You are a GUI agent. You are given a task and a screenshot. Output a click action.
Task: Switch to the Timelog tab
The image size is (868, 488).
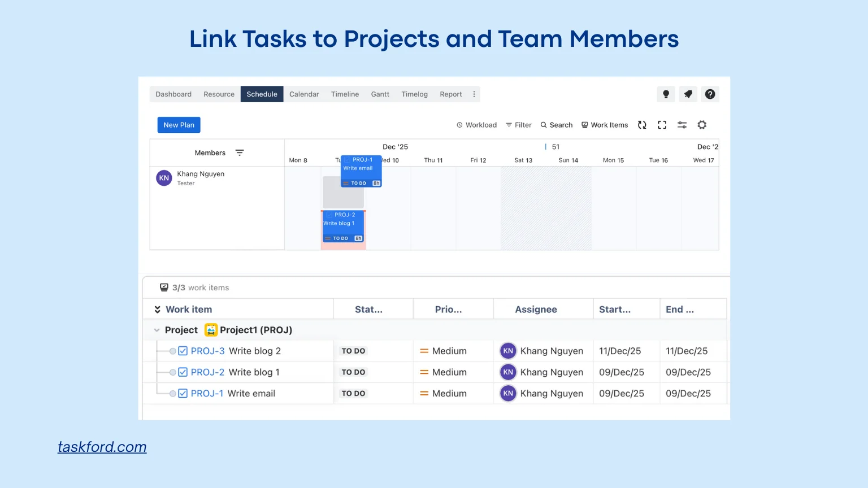tap(414, 94)
